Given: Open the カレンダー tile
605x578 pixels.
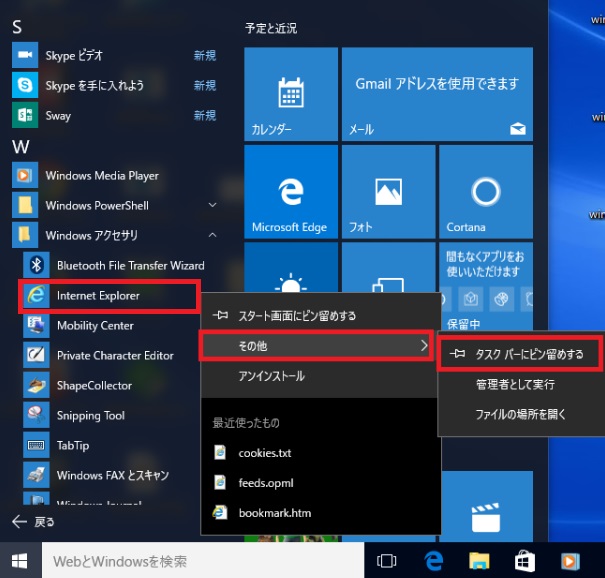Looking at the screenshot, I should [x=291, y=94].
